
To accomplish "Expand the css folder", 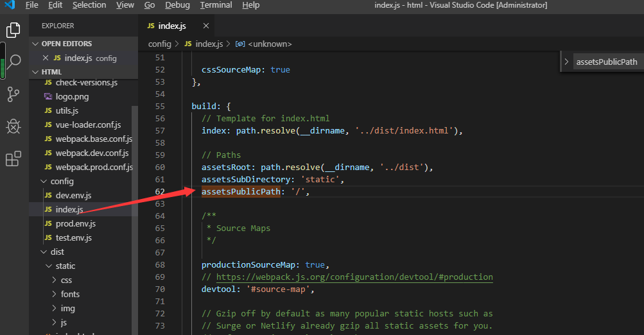I will click(x=54, y=280).
